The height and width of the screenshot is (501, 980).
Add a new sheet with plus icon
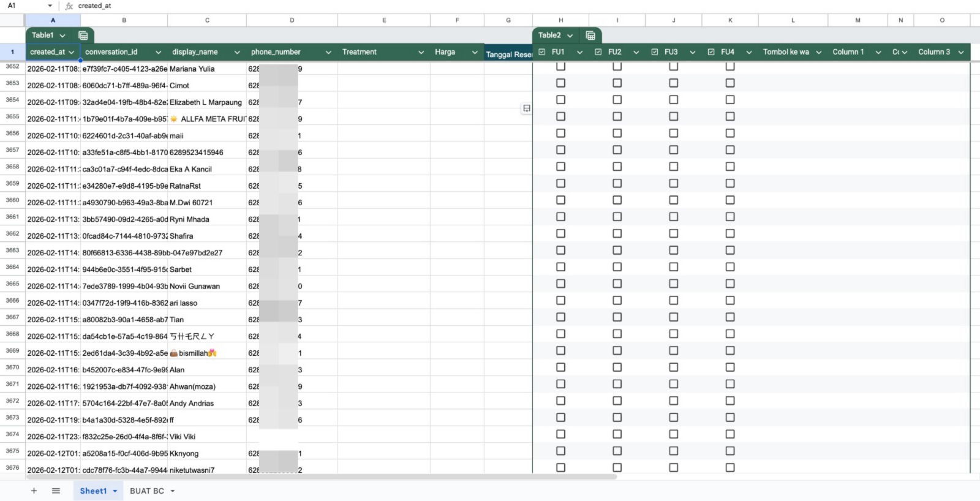[x=34, y=491]
